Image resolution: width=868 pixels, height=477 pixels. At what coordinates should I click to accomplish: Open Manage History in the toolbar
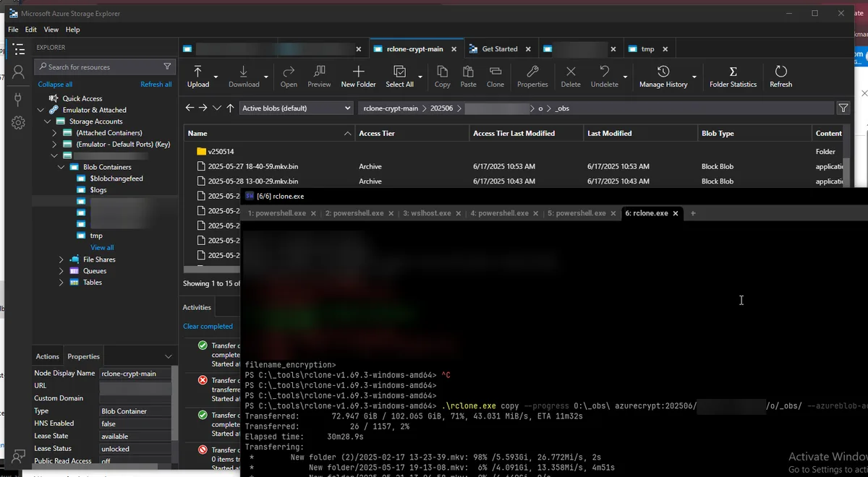pos(663,76)
